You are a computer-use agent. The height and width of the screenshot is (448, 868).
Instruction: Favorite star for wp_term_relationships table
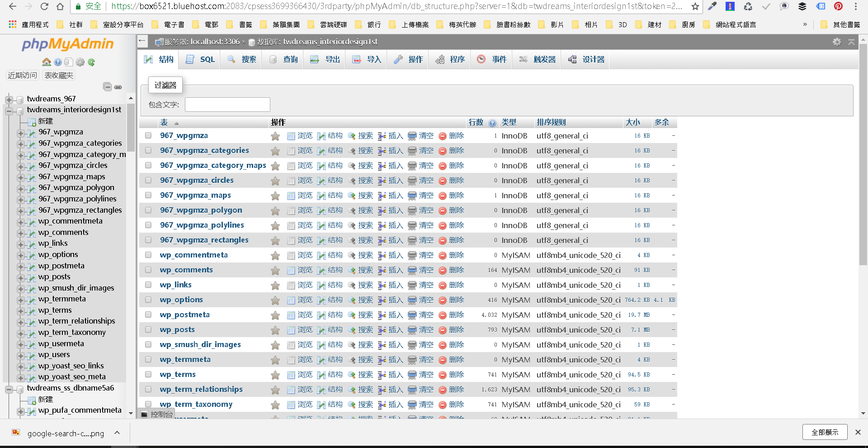275,390
